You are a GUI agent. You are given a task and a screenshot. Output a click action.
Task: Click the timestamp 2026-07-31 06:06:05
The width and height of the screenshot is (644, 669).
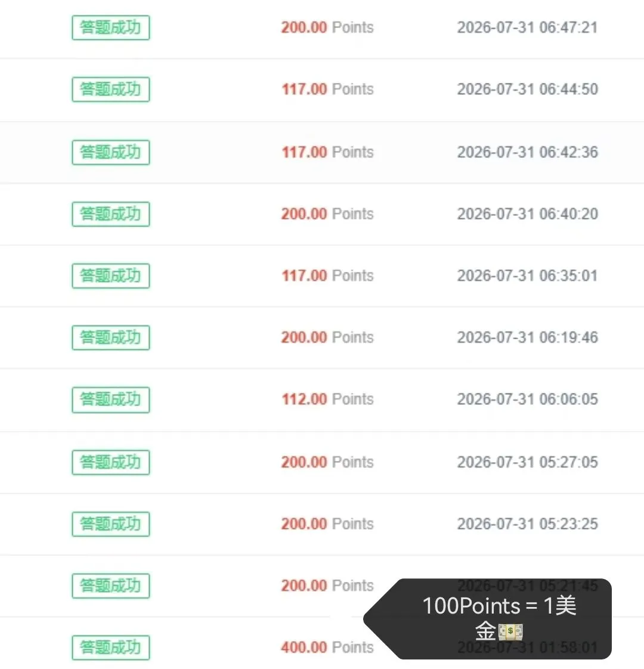(x=528, y=399)
